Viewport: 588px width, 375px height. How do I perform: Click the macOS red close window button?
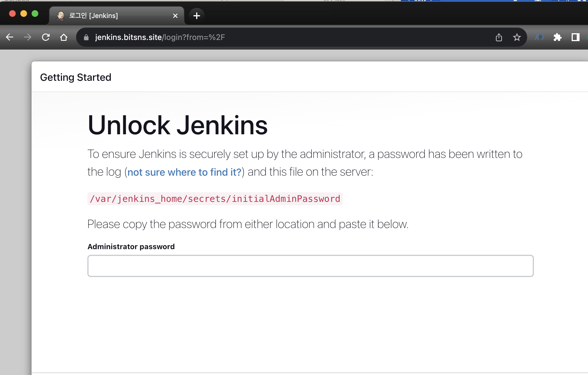click(x=12, y=14)
